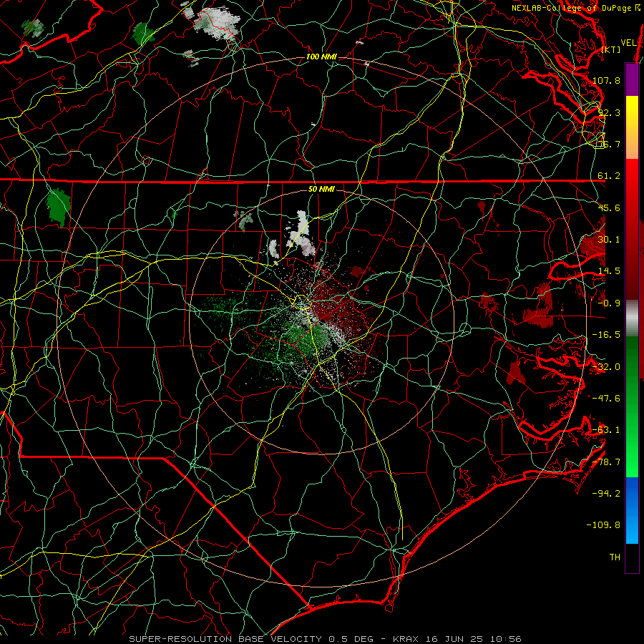Image resolution: width=644 pixels, height=644 pixels.
Task: Select the -109.8 velocity scale value
Action: click(x=603, y=525)
